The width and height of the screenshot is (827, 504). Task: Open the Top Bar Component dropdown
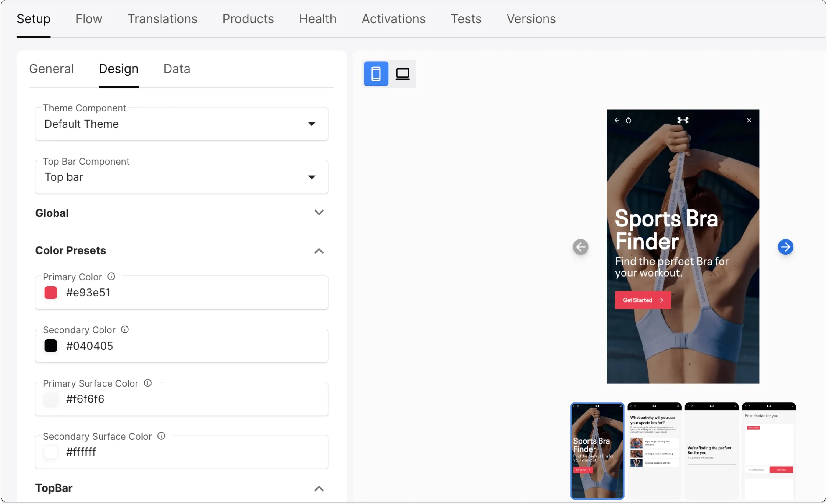pyautogui.click(x=312, y=177)
